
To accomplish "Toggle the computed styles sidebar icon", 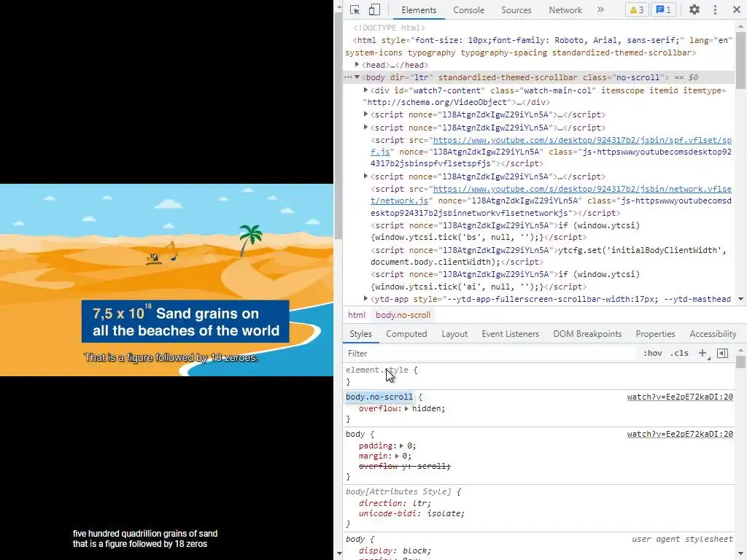I will 723,354.
